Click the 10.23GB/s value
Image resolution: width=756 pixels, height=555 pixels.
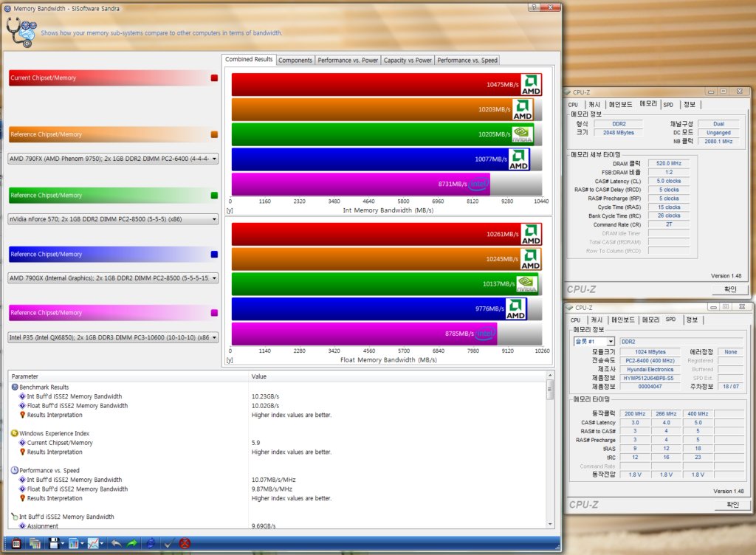coord(265,396)
